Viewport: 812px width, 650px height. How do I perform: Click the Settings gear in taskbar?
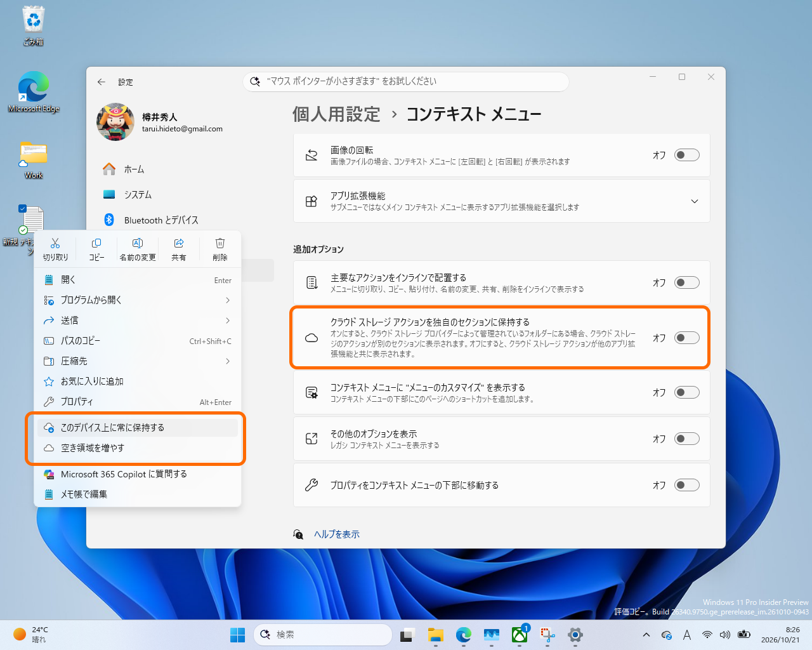pos(575,635)
